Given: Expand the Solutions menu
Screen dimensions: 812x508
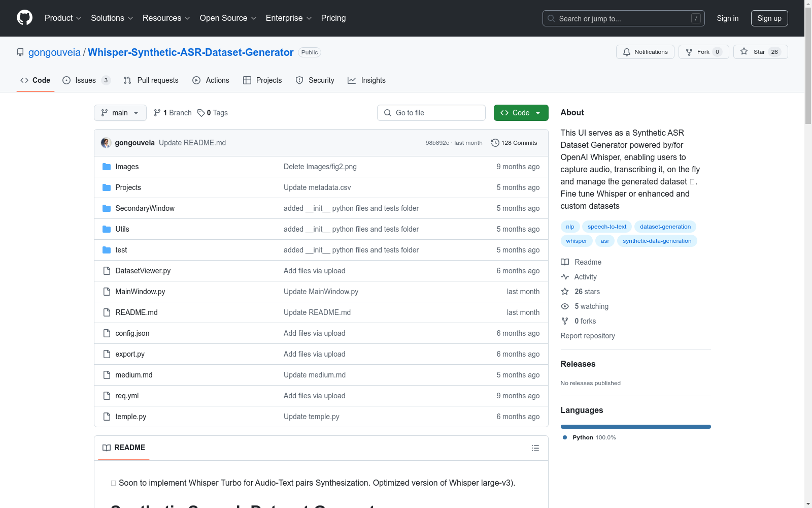Looking at the screenshot, I should pyautogui.click(x=112, y=18).
